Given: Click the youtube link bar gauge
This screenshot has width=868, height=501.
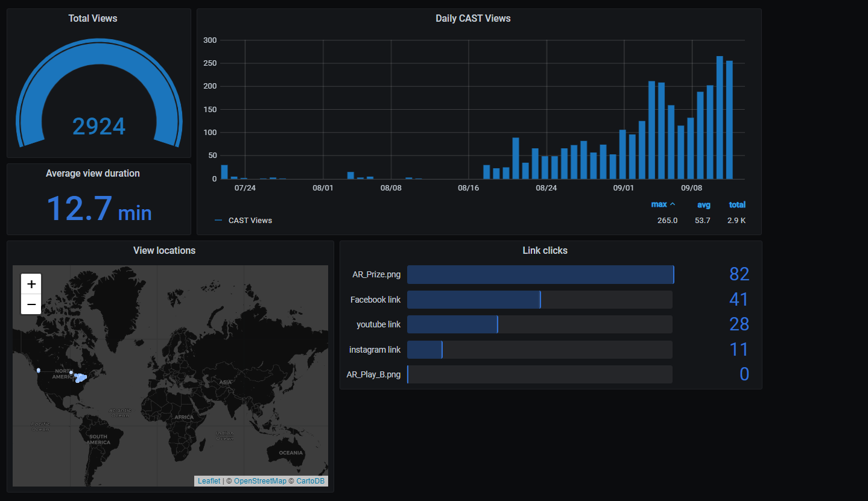Looking at the screenshot, I should [540, 324].
